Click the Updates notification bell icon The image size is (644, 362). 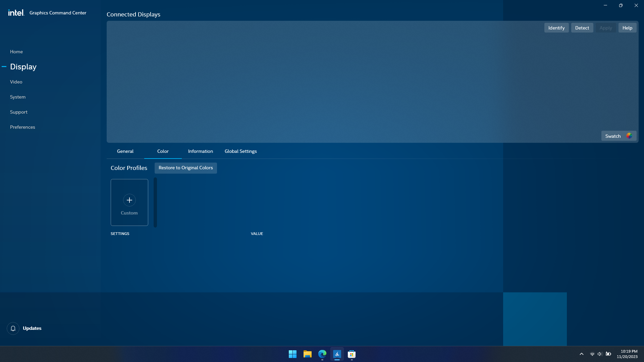pyautogui.click(x=13, y=328)
